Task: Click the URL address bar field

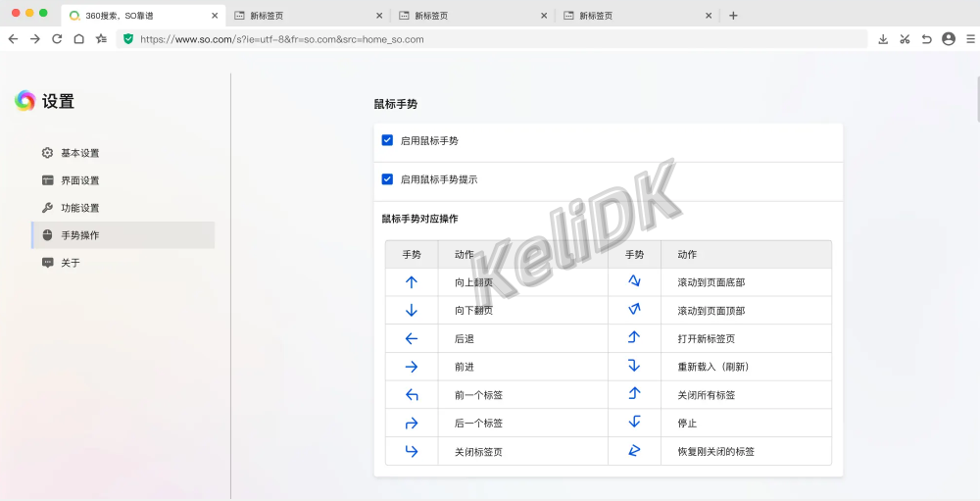Action: [x=490, y=39]
